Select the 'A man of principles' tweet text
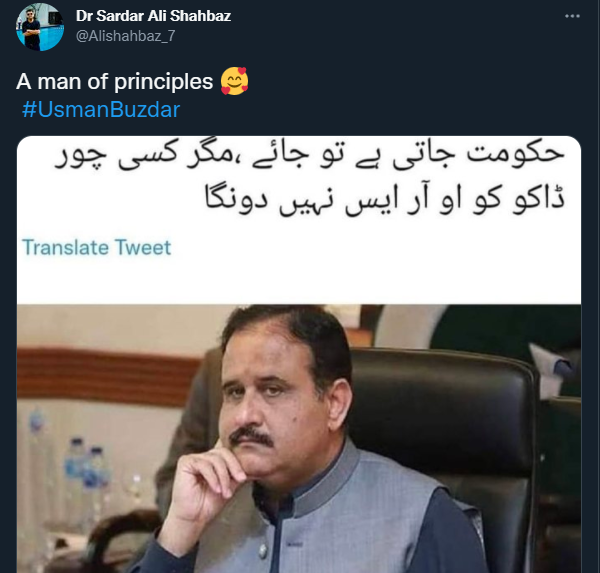Viewport: 600px width, 573px height. (x=114, y=82)
